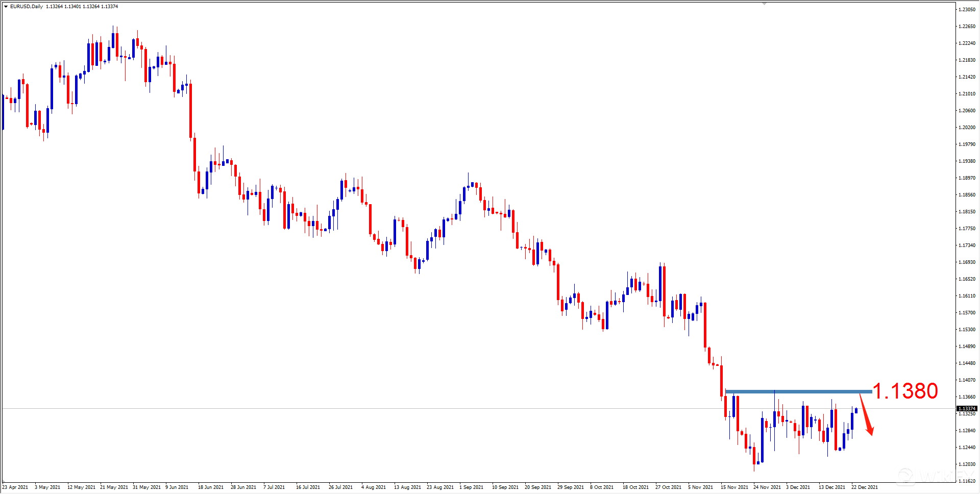Click the 1.14070 price scale label
Viewport: 980px width, 494px height.
(x=966, y=380)
